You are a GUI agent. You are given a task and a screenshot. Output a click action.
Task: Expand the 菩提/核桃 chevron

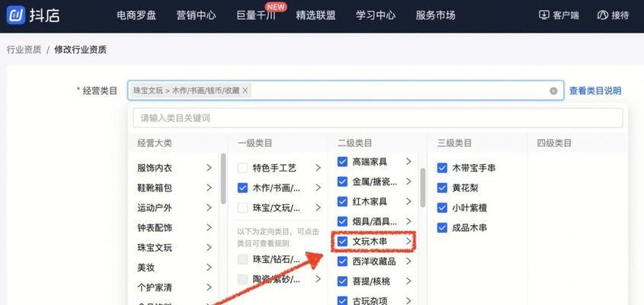409,281
